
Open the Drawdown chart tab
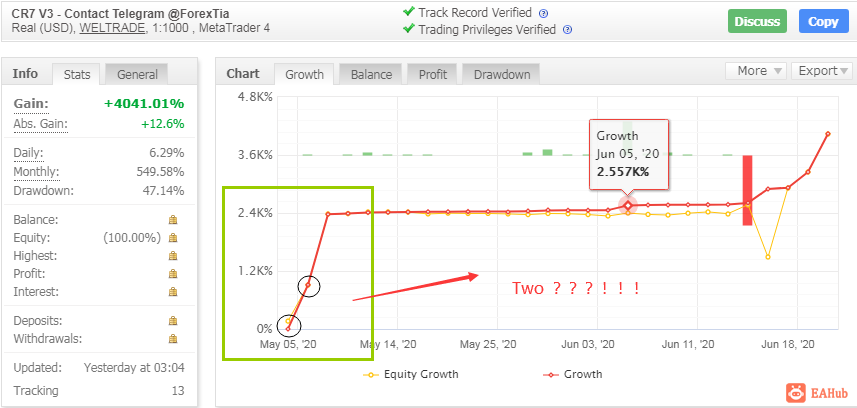[502, 74]
